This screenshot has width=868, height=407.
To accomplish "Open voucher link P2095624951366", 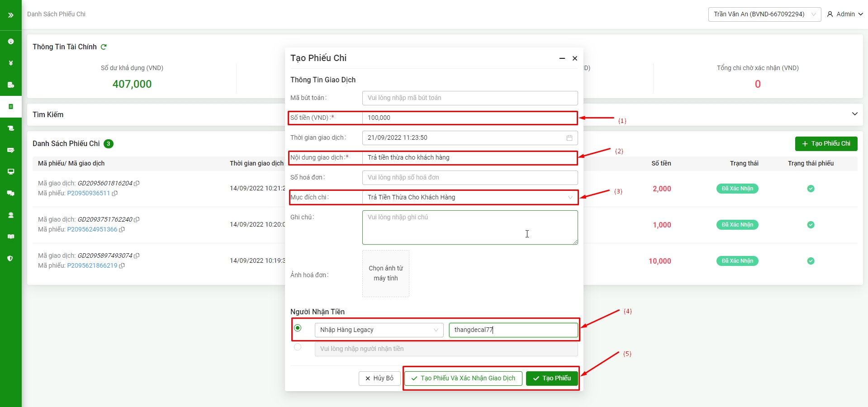I will pyautogui.click(x=92, y=230).
